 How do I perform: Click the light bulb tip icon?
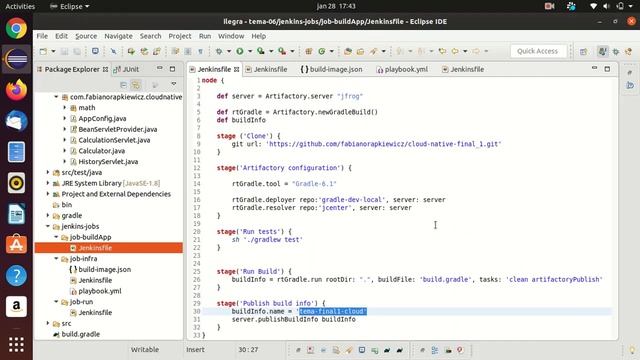[632, 350]
